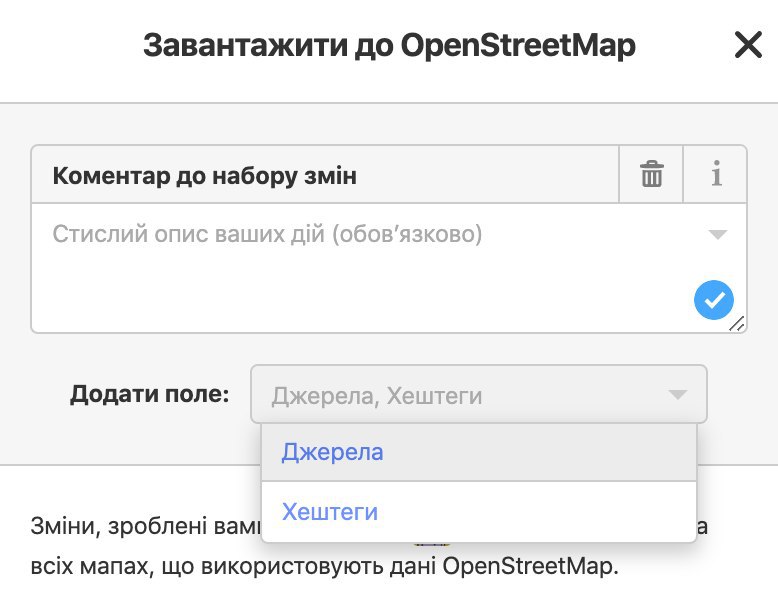Close the upload dialog with the X
Screen dimensions: 778x602
click(x=748, y=45)
